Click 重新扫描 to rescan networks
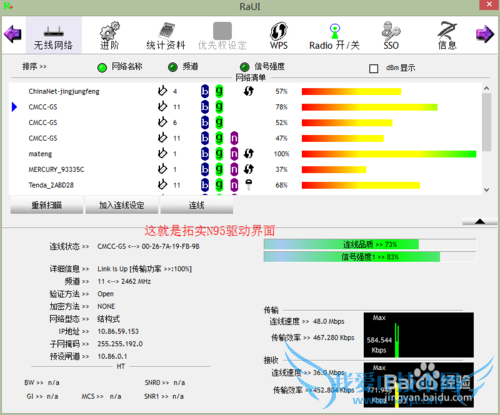 (x=47, y=205)
